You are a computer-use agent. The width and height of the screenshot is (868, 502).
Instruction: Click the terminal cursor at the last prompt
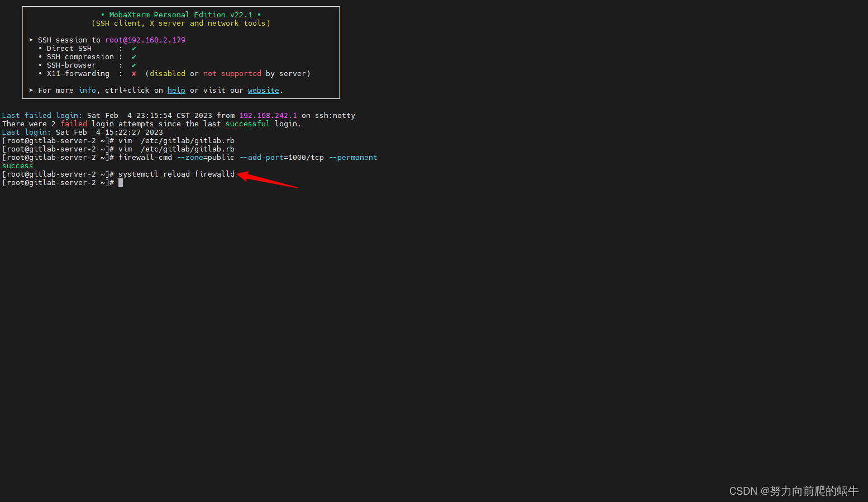(x=121, y=183)
